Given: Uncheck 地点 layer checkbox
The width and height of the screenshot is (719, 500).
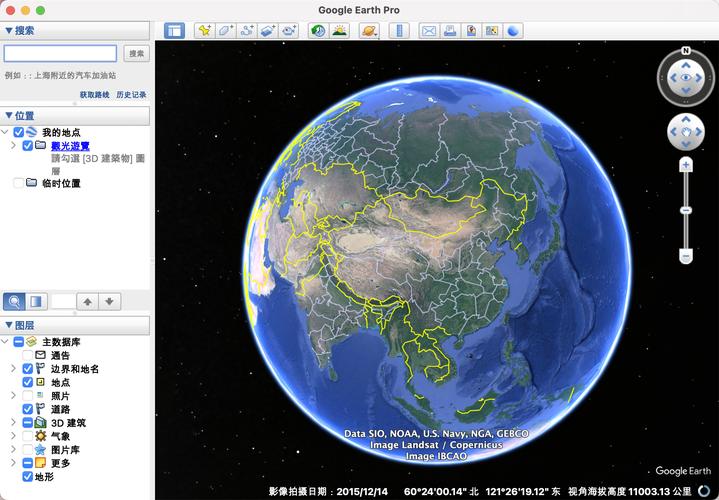Looking at the screenshot, I should [x=28, y=382].
